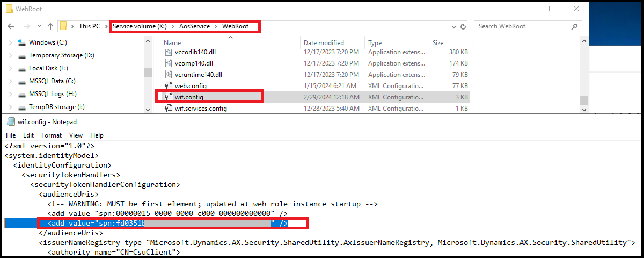
Task: Open the Edit menu in Notepad
Action: [x=28, y=135]
